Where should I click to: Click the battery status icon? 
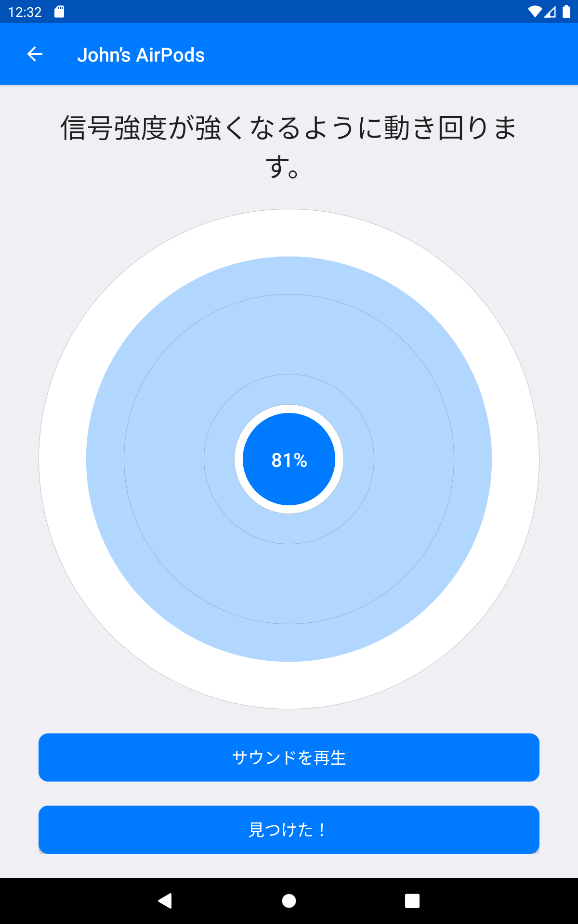[x=566, y=12]
